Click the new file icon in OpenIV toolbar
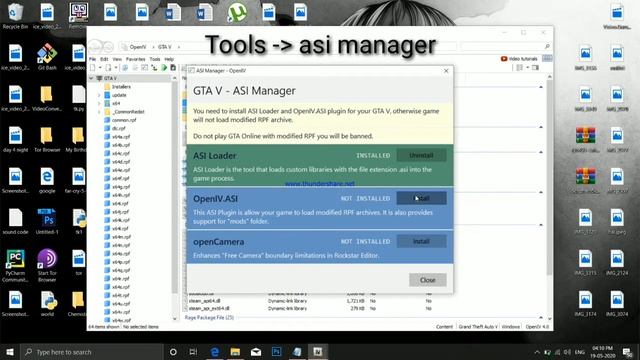Image resolution: width=640 pixels, height=360 pixels. [x=93, y=68]
